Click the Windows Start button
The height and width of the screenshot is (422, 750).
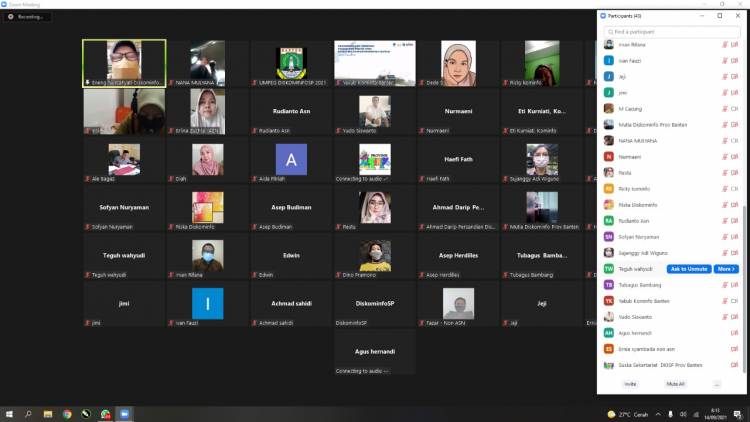9,413
